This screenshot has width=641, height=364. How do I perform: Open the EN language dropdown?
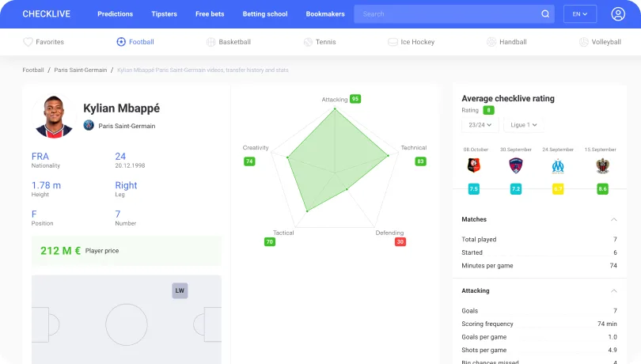(x=580, y=14)
